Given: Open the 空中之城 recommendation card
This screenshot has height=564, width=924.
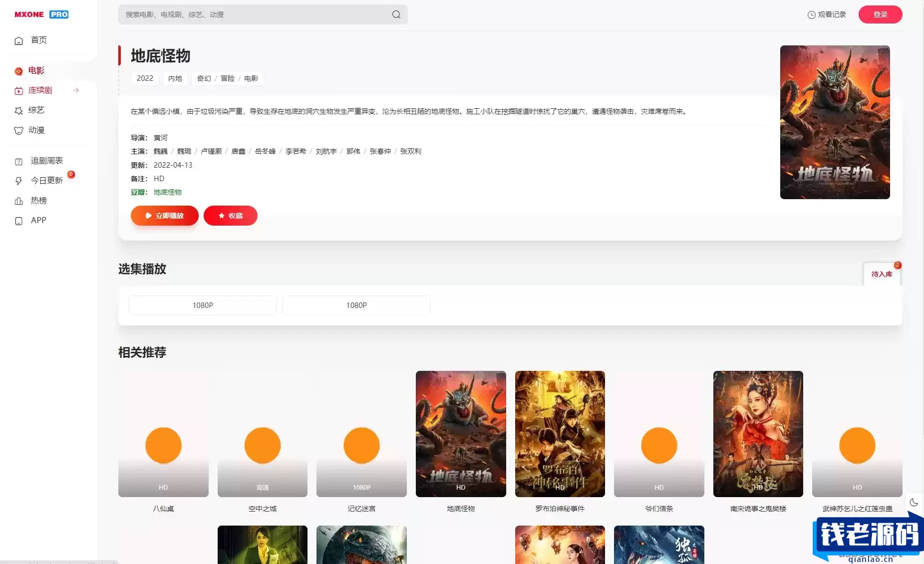Looking at the screenshot, I should [263, 434].
